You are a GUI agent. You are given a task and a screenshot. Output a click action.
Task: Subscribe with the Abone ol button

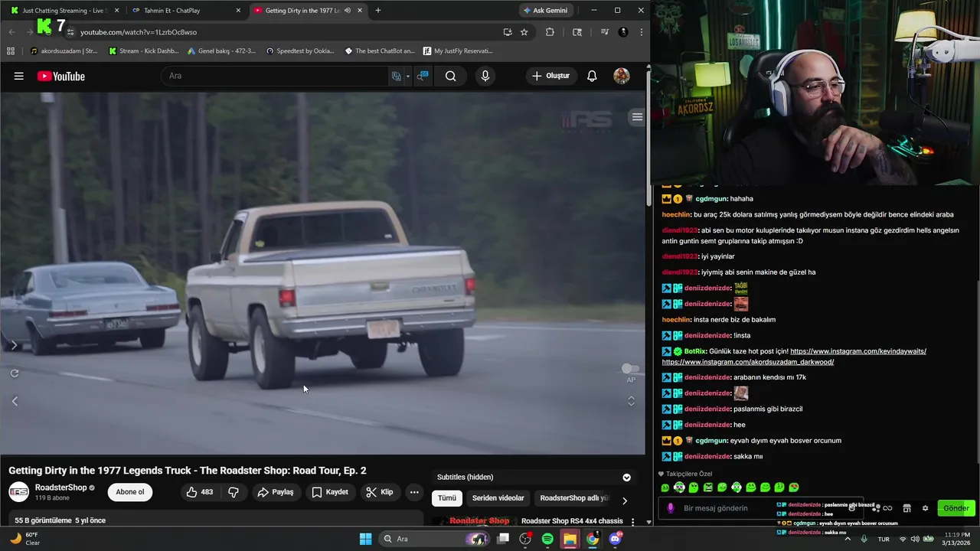coord(130,492)
